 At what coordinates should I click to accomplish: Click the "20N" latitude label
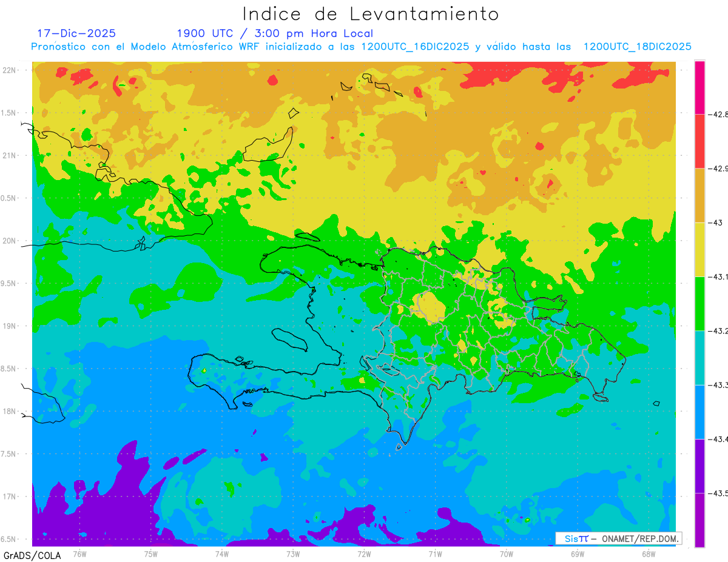coord(9,241)
